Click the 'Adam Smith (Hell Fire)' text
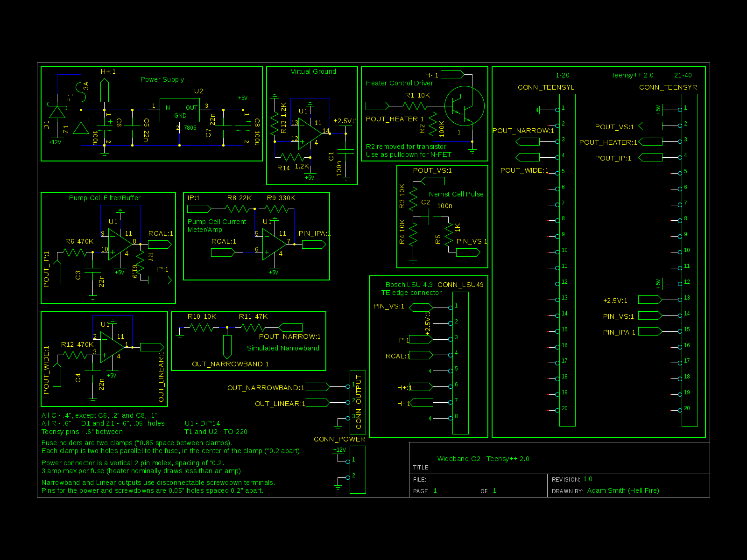This screenshot has width=747, height=560. click(623, 490)
